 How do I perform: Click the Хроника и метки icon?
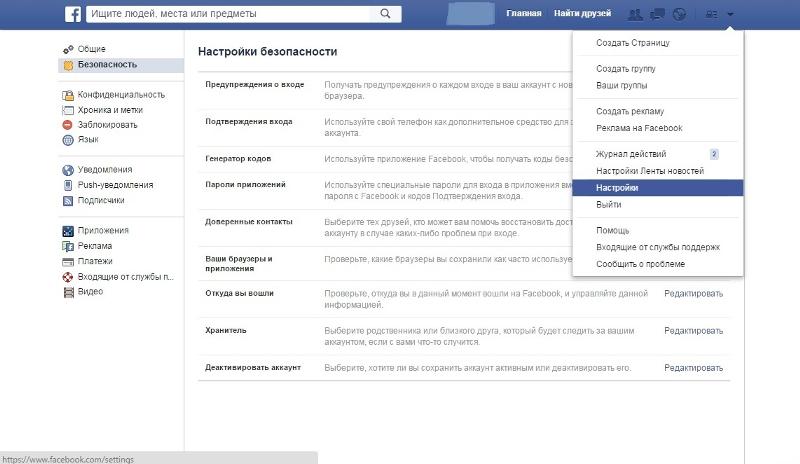coord(68,110)
